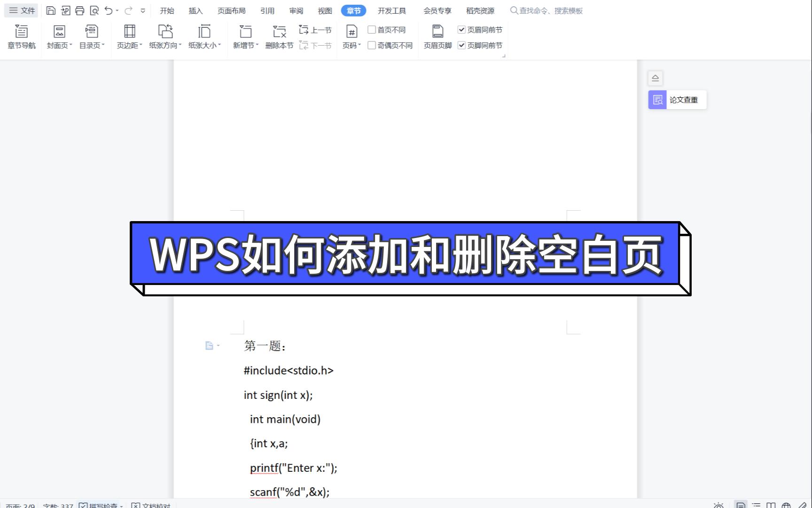Click the Undo arrow icon

[x=109, y=10]
